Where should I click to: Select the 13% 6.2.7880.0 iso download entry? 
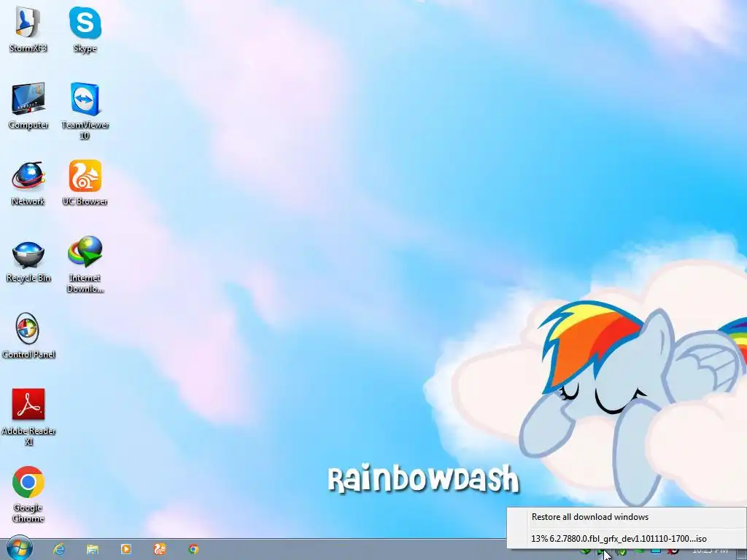pyautogui.click(x=627, y=539)
